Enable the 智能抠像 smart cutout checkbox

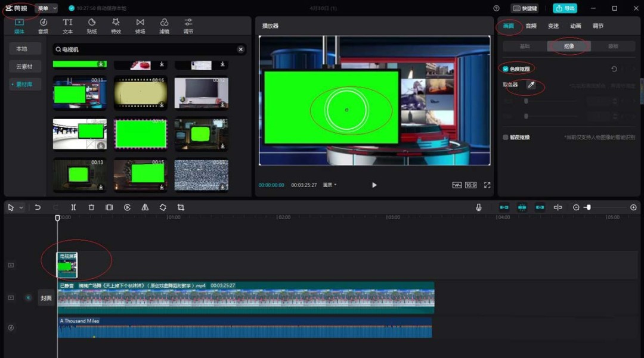point(506,137)
